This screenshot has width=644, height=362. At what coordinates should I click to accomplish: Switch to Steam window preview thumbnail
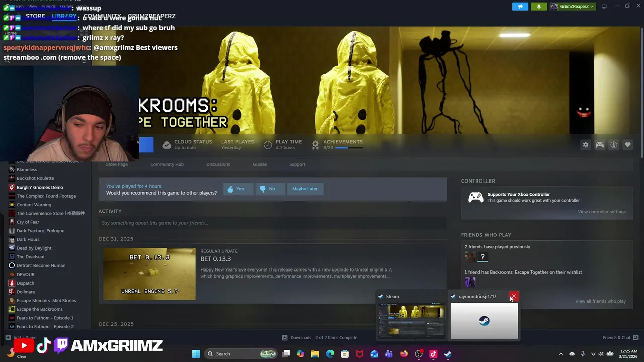point(412,321)
